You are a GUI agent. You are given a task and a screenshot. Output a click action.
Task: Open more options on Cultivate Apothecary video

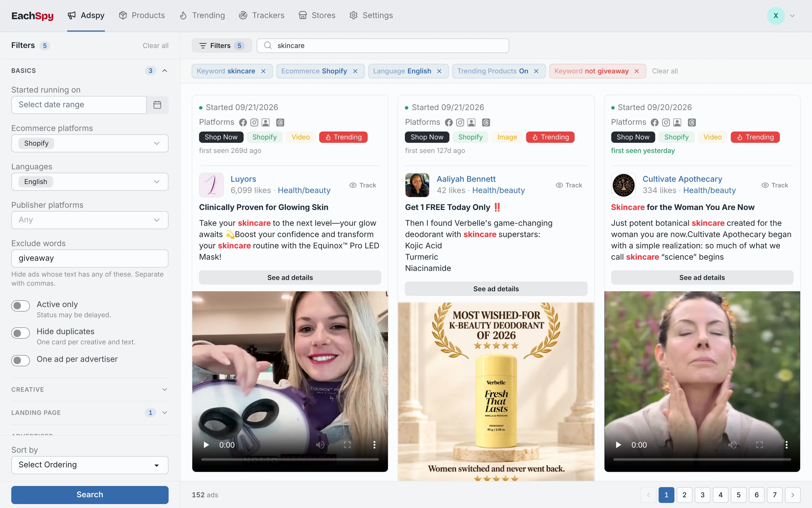tap(787, 445)
